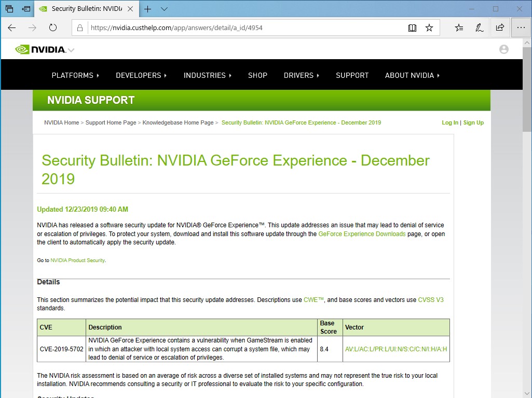Screen dimensions: 532x398
Task: Open a new tab with plus button
Action: [147, 9]
